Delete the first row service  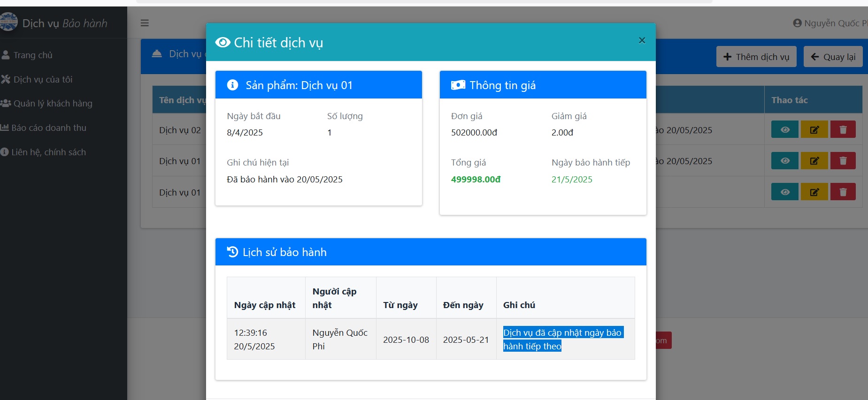[x=843, y=130]
